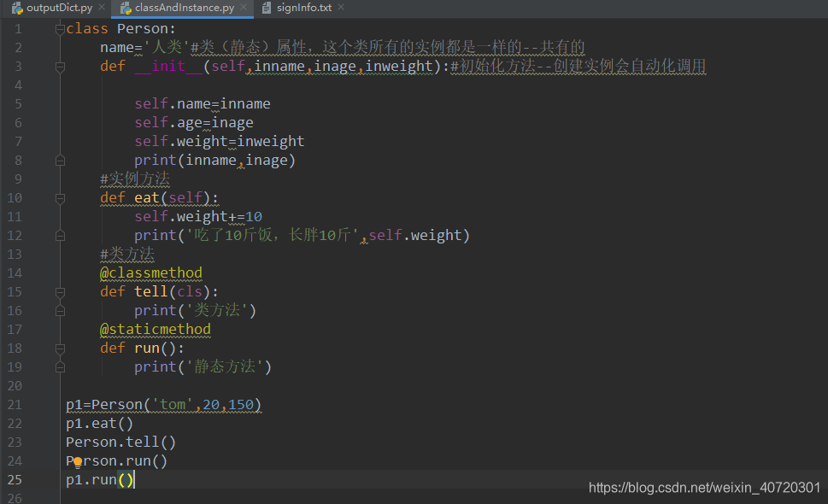Click the print statement with self.weight on line 12
This screenshot has width=828, height=504.
(302, 235)
